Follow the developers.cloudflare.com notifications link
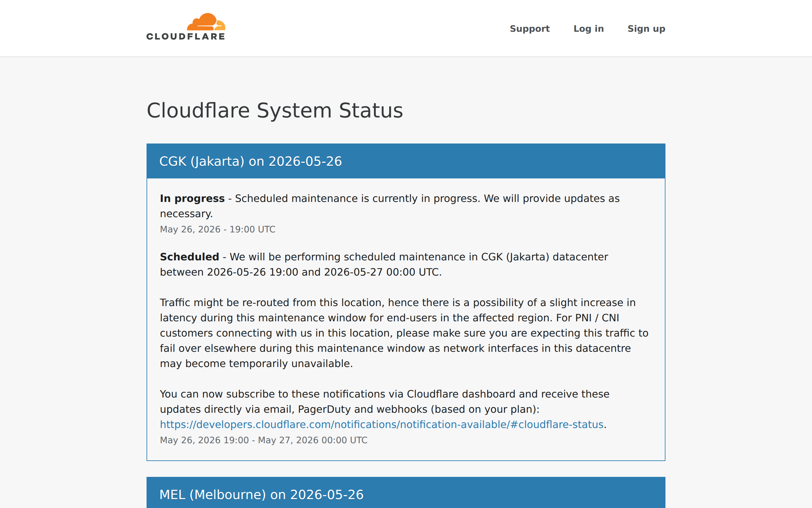The height and width of the screenshot is (508, 812). [x=382, y=424]
